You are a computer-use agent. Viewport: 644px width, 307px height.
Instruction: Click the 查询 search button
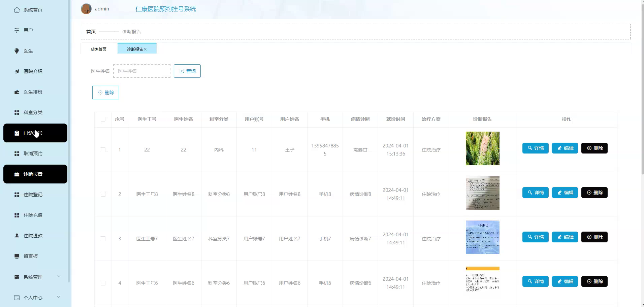tap(187, 71)
